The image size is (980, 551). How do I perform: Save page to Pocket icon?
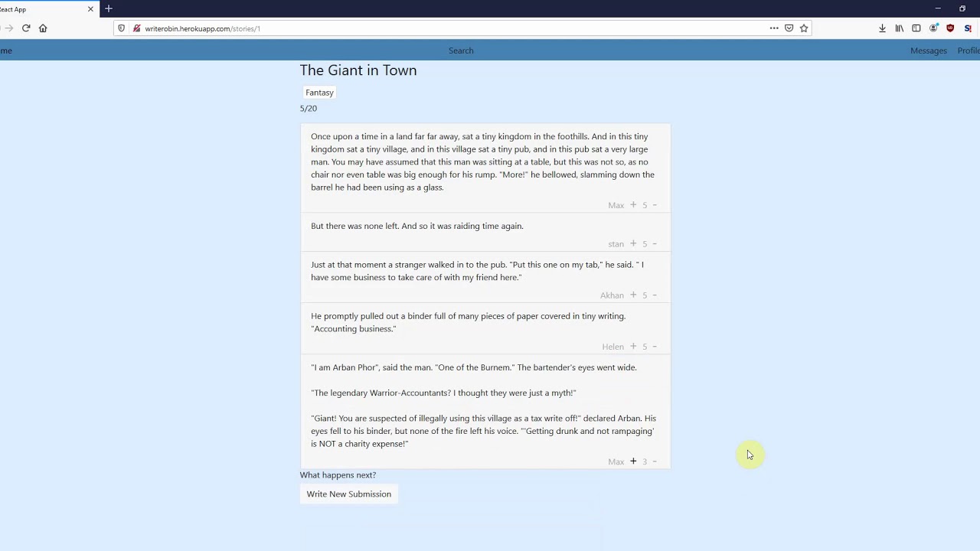click(x=789, y=28)
